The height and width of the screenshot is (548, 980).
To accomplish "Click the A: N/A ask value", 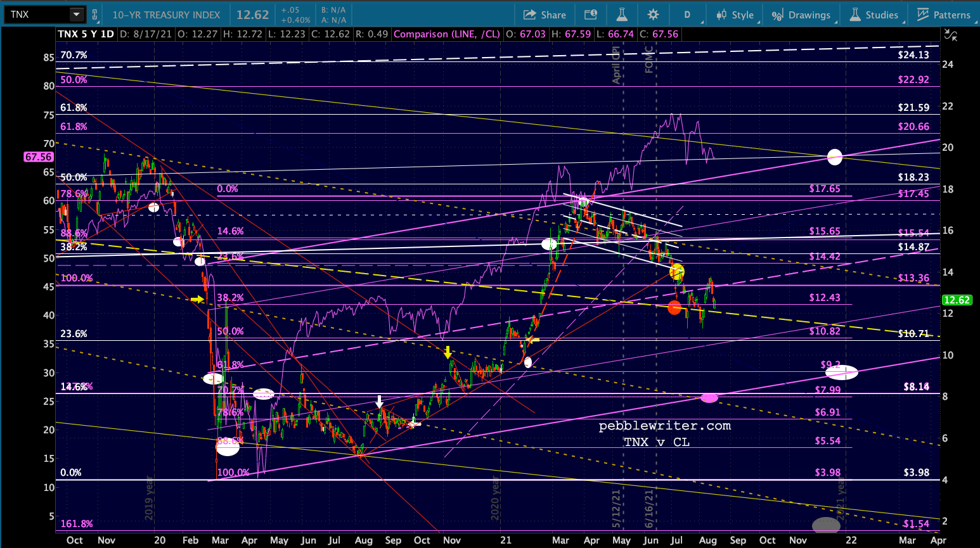I will [x=333, y=20].
